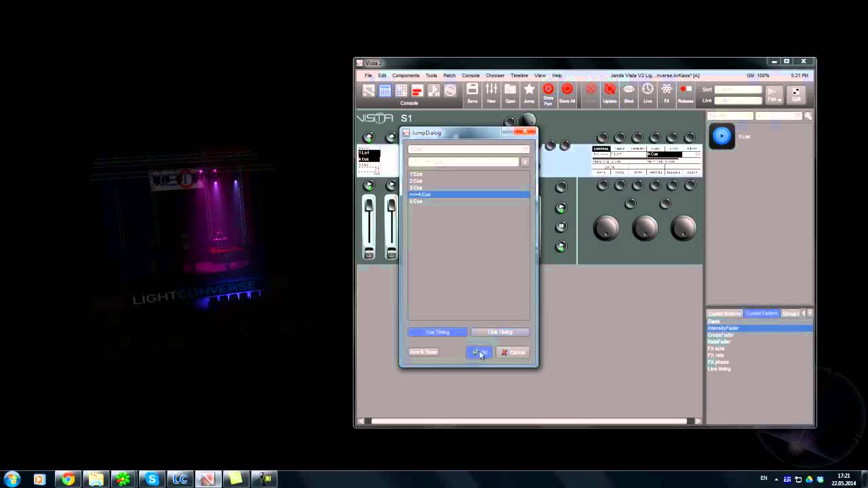
Task: Select Blank in components list
Action: [x=759, y=321]
